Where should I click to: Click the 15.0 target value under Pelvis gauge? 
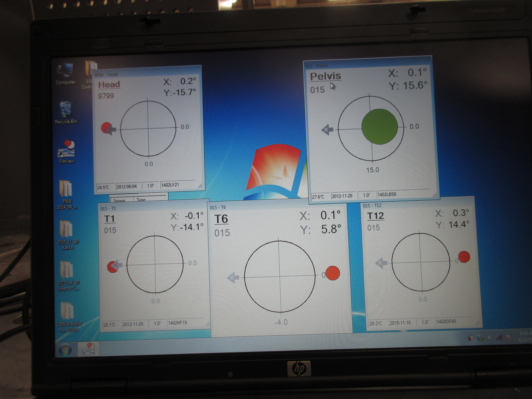(373, 170)
